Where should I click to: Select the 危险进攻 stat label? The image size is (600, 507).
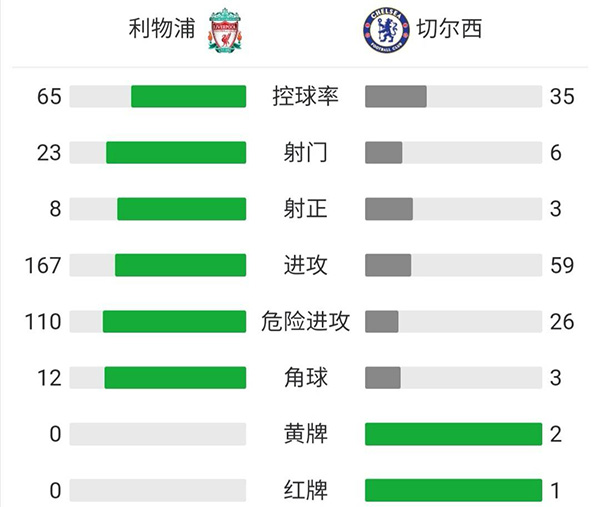tap(305, 321)
